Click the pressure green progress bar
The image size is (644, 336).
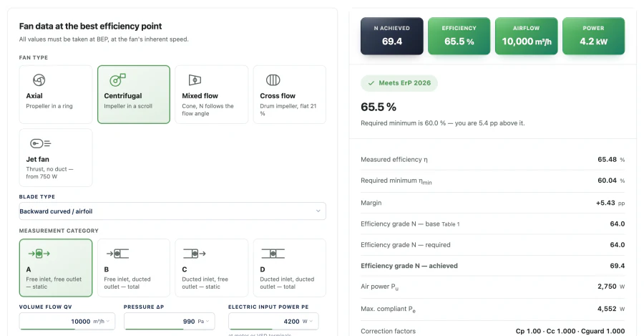[154, 329]
